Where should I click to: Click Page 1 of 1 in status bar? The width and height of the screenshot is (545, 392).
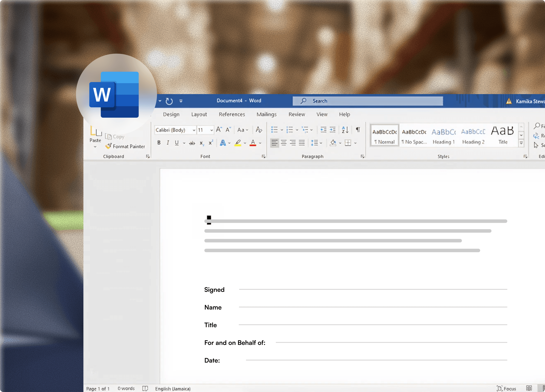[x=98, y=388]
